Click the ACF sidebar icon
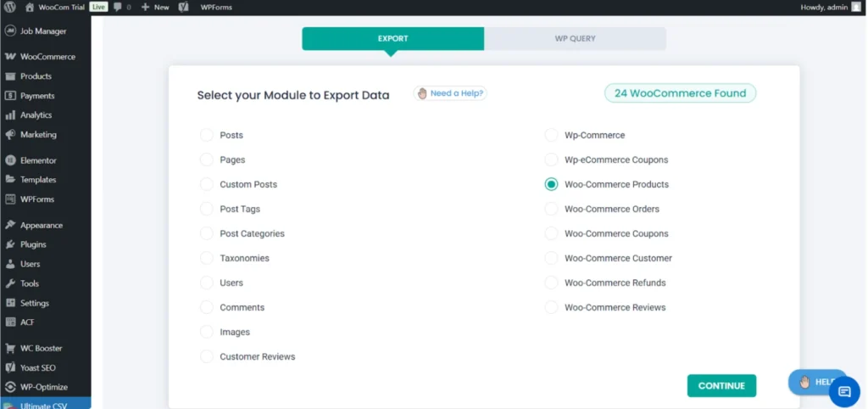The image size is (868, 409). coord(10,322)
